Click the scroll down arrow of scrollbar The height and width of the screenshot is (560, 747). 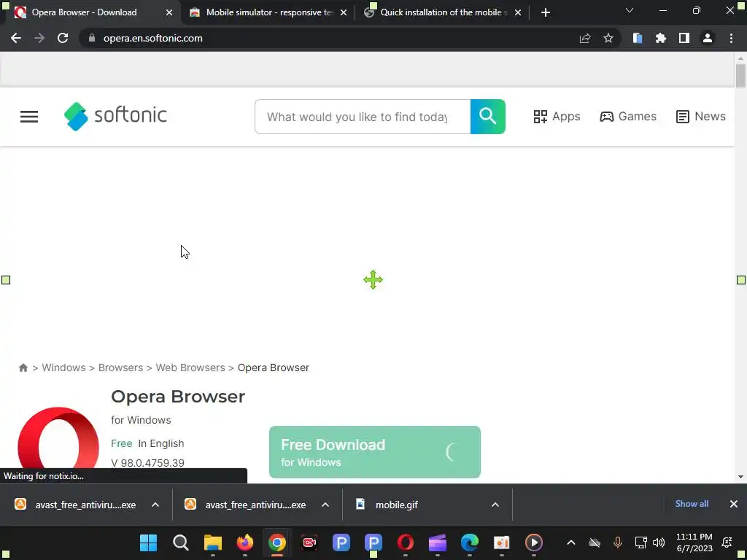click(x=740, y=477)
